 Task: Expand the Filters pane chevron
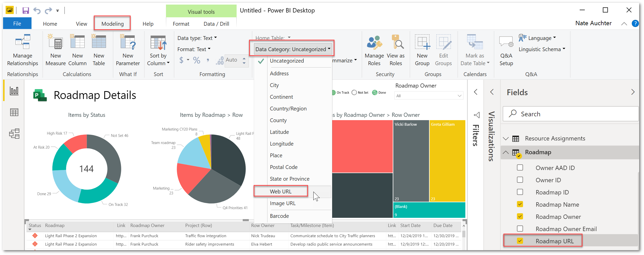[x=476, y=92]
